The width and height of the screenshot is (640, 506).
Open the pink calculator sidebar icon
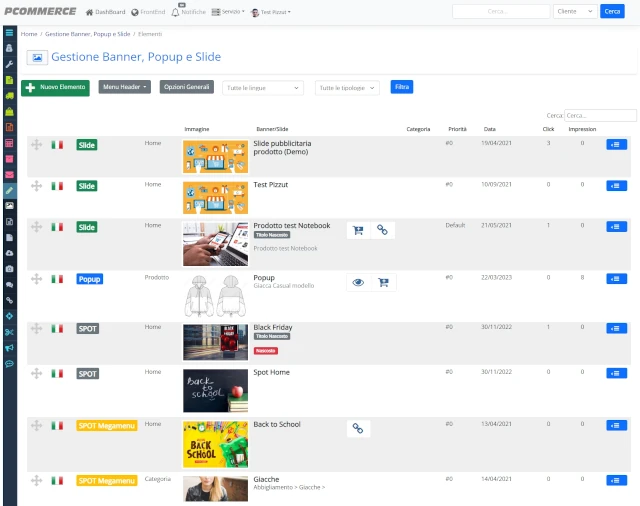tap(9, 143)
